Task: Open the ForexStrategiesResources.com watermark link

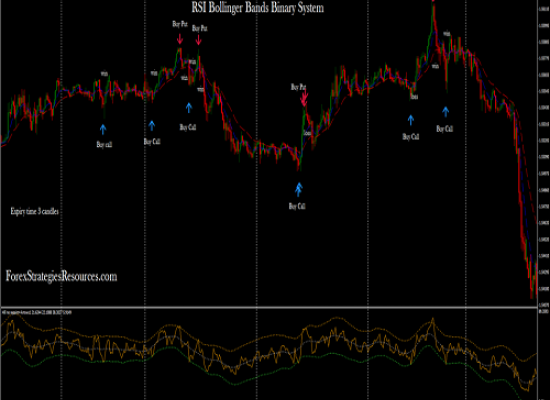Action: pyautogui.click(x=61, y=276)
